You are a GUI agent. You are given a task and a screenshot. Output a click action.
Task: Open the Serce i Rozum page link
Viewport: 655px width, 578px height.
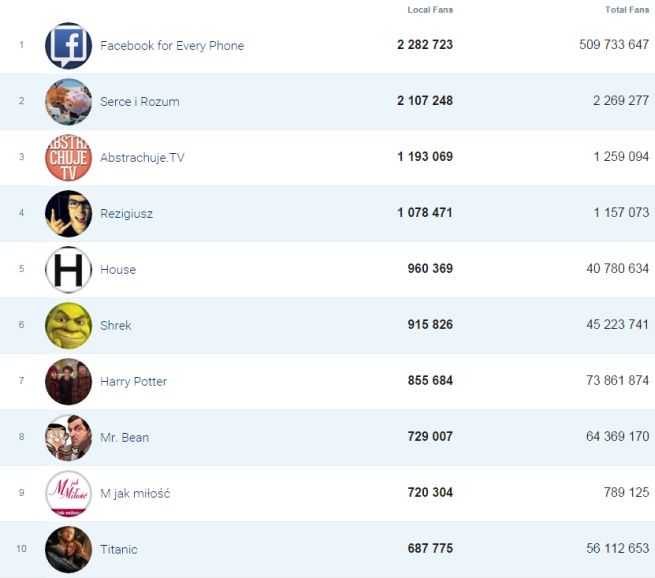140,102
